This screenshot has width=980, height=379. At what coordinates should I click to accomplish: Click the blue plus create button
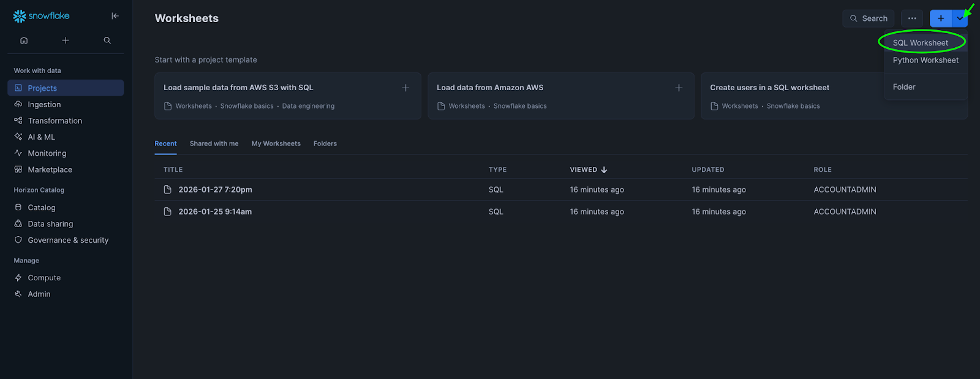(940, 18)
